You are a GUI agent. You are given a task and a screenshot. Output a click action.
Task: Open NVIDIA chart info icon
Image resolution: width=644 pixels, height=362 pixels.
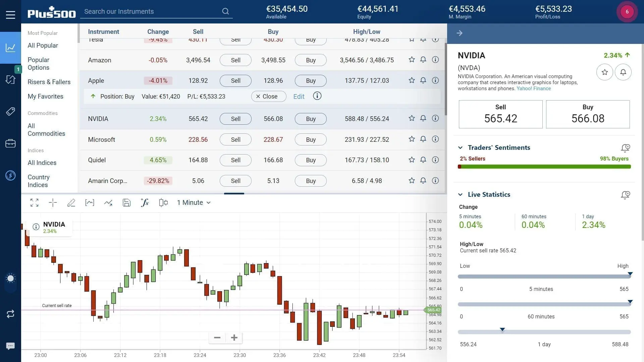(x=36, y=227)
